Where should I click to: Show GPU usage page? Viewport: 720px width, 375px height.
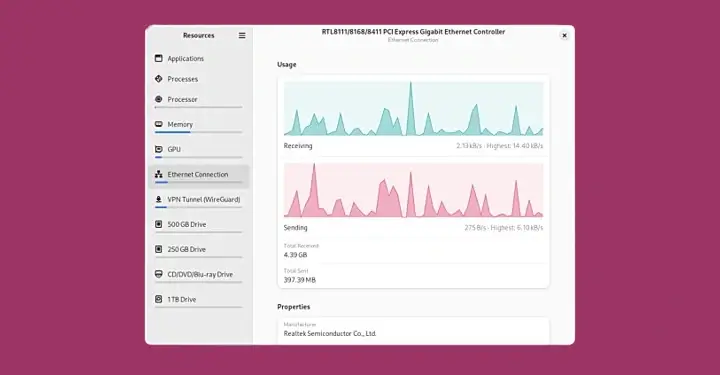[x=198, y=151]
